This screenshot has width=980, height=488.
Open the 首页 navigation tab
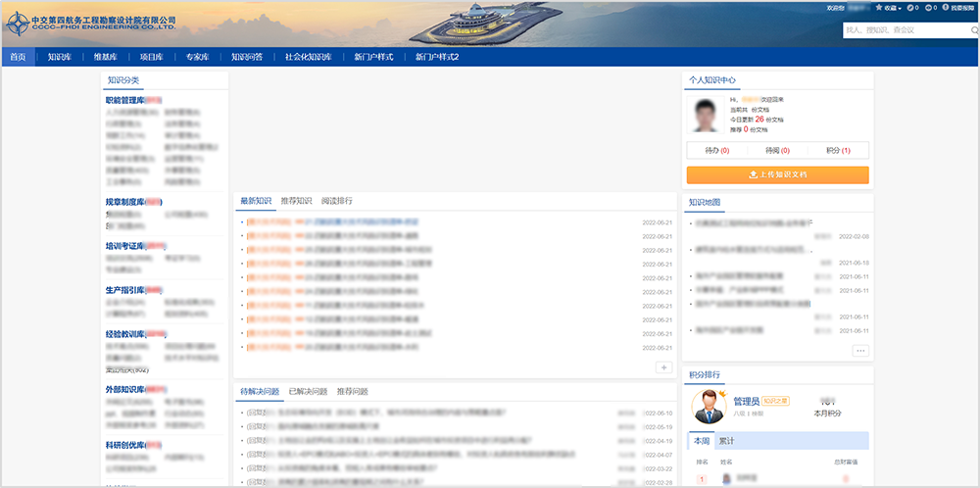click(18, 57)
